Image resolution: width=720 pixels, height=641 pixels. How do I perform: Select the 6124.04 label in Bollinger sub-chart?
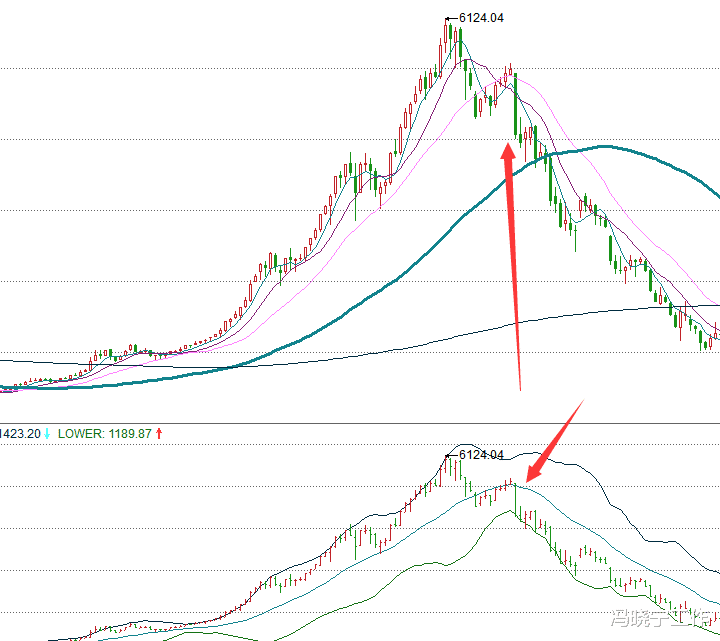[481, 455]
